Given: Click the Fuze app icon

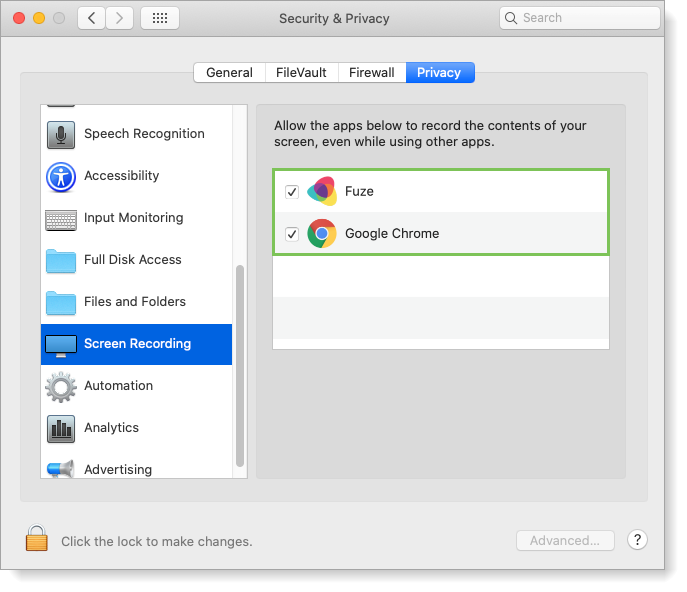Looking at the screenshot, I should (x=322, y=191).
